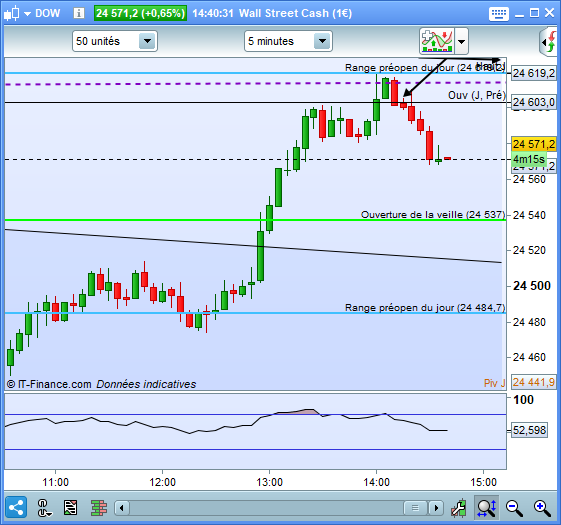Click the blue share icon
This screenshot has width=561, height=525.
point(16,507)
